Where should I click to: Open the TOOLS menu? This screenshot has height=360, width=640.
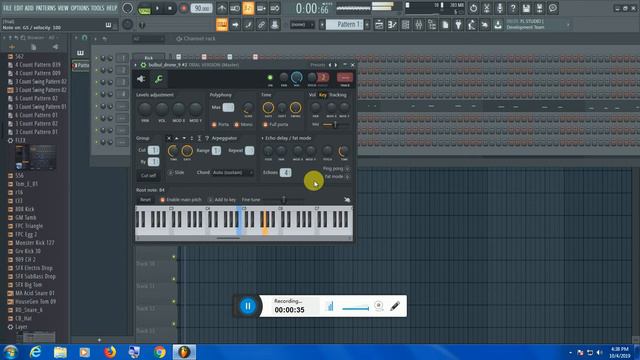98,8
